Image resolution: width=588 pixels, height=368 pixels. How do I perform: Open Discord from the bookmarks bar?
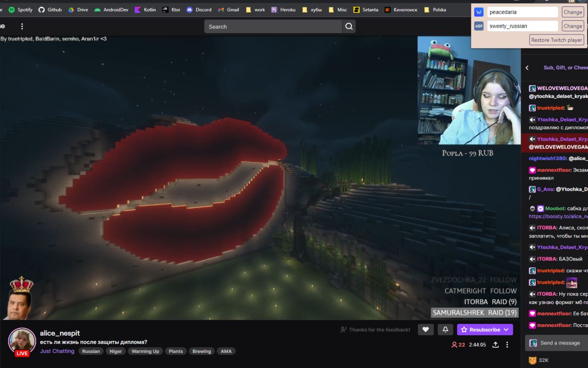pyautogui.click(x=199, y=9)
